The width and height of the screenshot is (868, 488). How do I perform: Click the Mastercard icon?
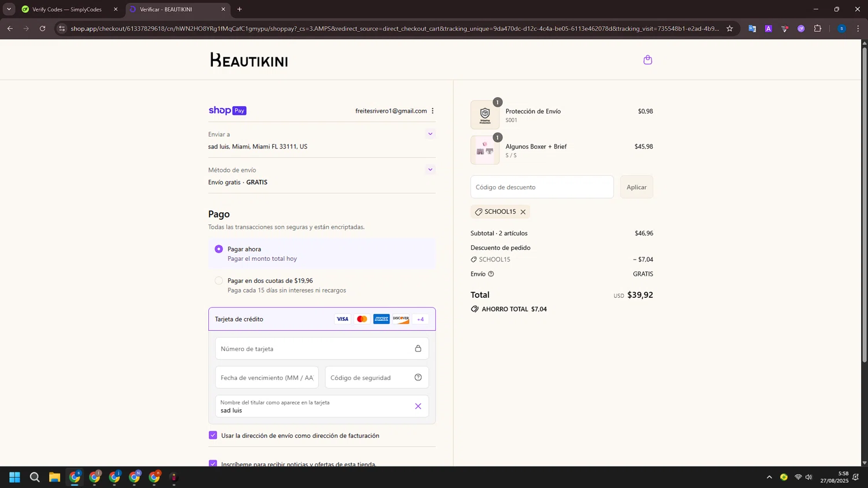coord(362,319)
